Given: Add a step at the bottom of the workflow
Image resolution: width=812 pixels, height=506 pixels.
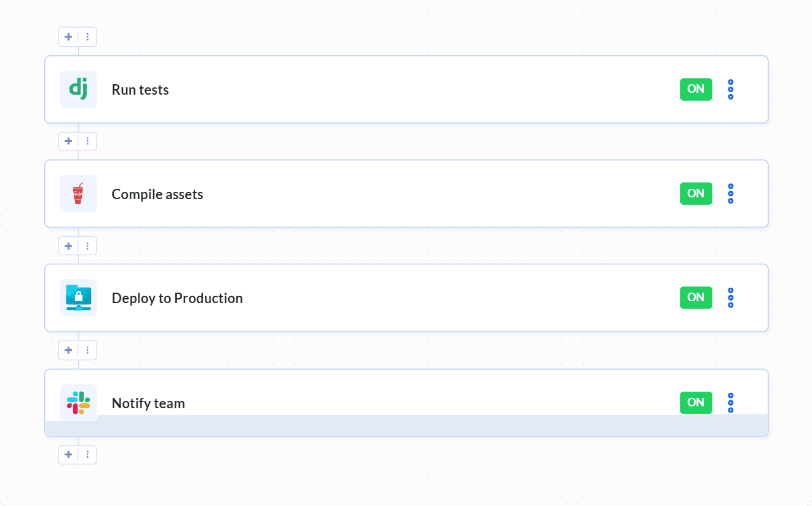Looking at the screenshot, I should [x=68, y=454].
